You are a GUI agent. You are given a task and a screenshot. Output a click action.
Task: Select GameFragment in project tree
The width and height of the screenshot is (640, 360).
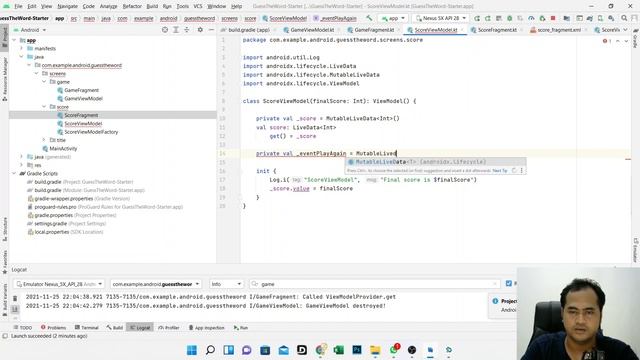pyautogui.click(x=81, y=90)
